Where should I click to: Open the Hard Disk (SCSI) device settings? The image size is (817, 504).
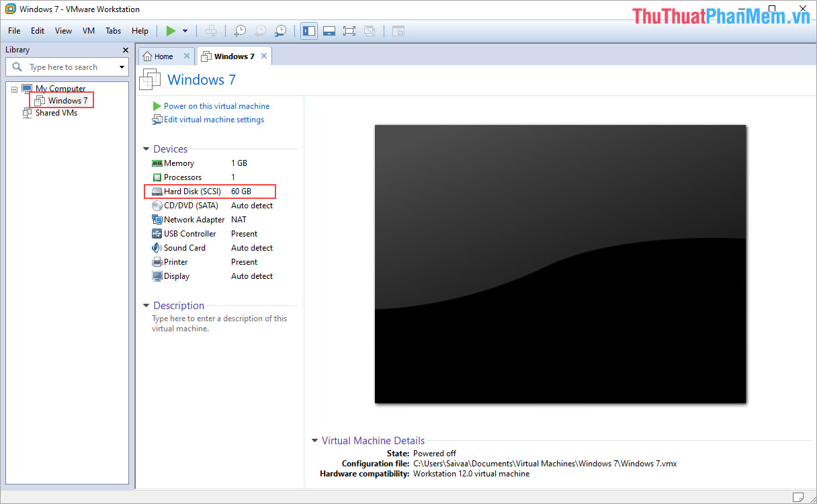click(x=191, y=191)
